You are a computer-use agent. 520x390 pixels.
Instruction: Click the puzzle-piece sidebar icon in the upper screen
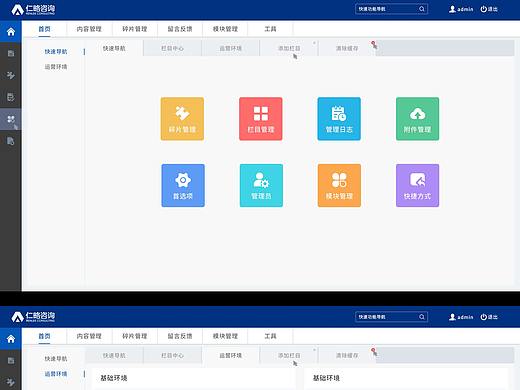pos(11,75)
